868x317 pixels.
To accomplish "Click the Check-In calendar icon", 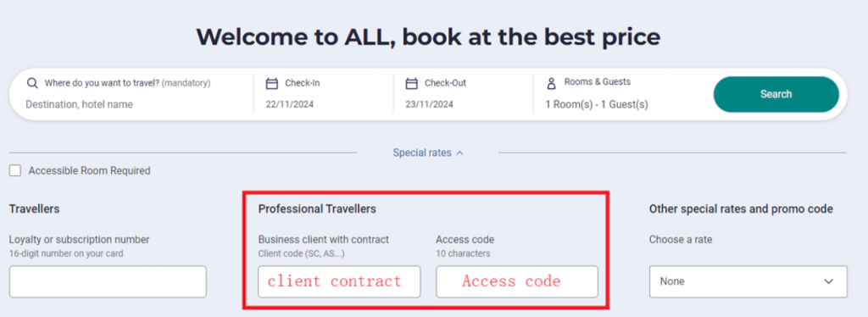I will [271, 84].
